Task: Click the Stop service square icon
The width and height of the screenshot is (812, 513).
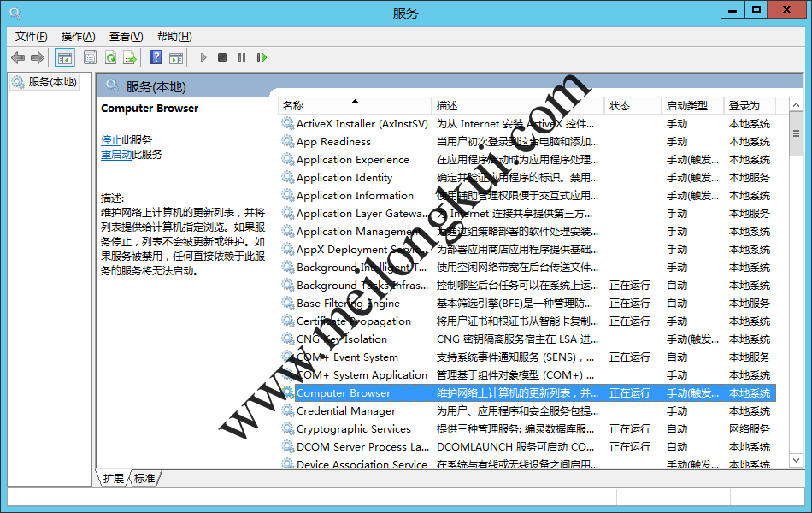Action: point(222,57)
